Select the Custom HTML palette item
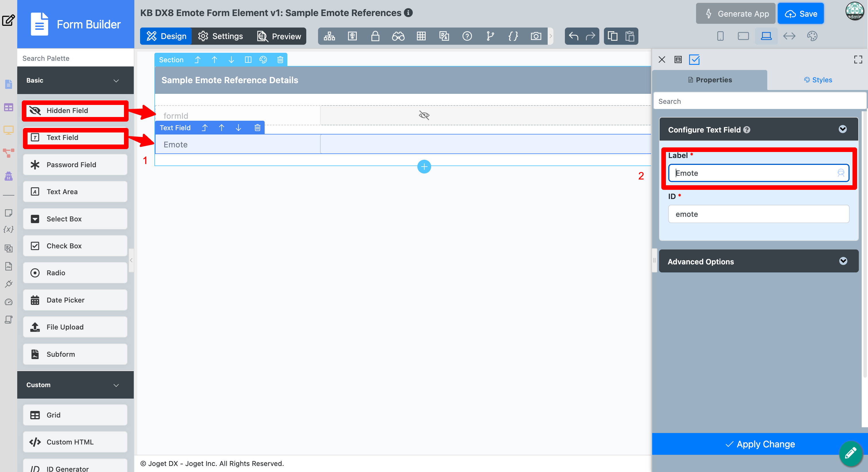 [x=75, y=442]
